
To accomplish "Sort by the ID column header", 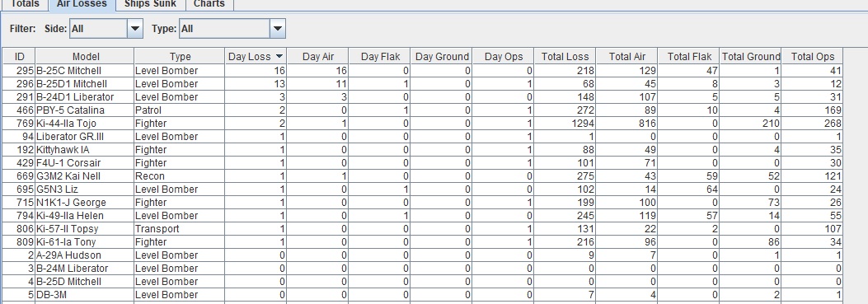I will tap(20, 56).
